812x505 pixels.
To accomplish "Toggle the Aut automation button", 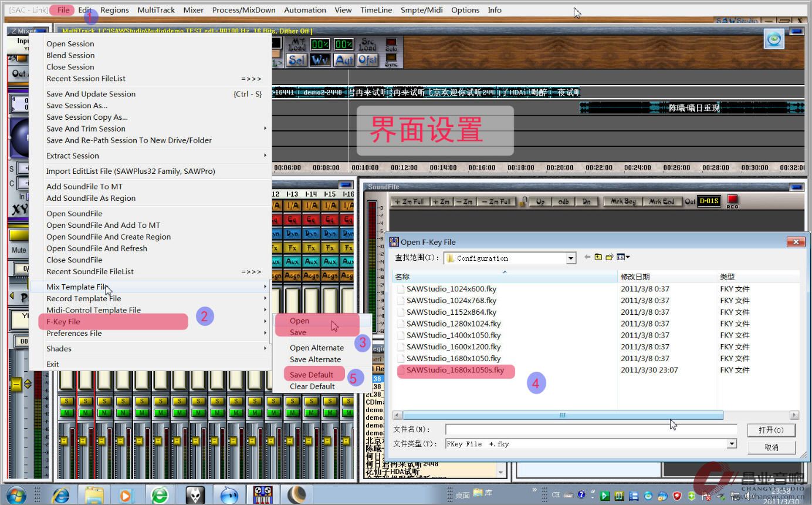I will click(344, 60).
